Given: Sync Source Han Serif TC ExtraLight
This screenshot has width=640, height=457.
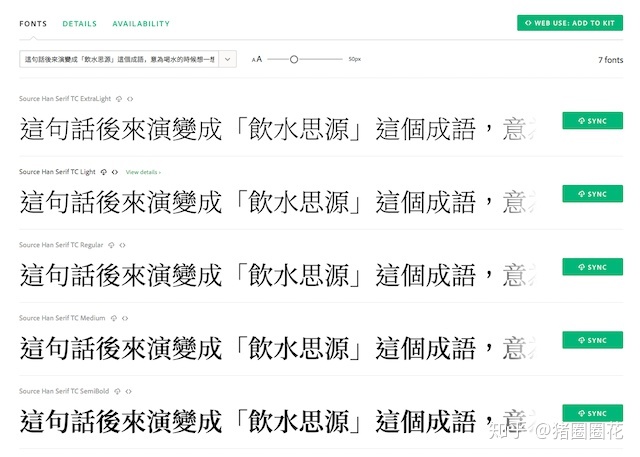Looking at the screenshot, I should 593,121.
